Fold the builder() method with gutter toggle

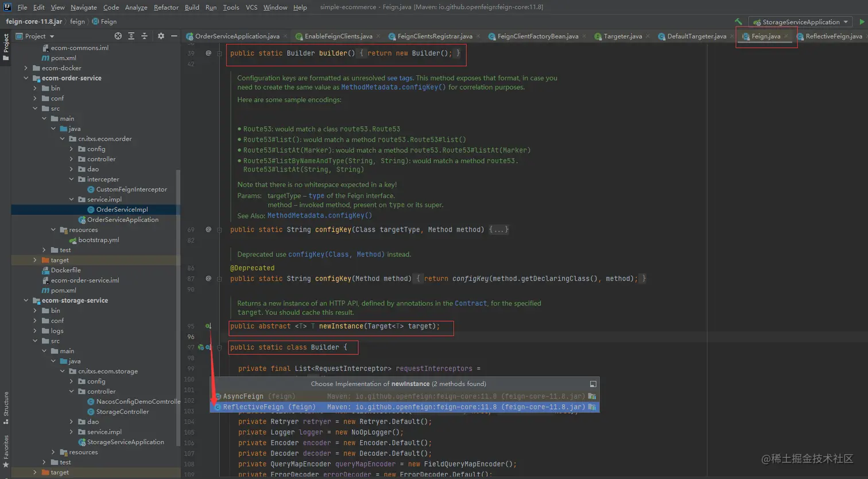(219, 53)
